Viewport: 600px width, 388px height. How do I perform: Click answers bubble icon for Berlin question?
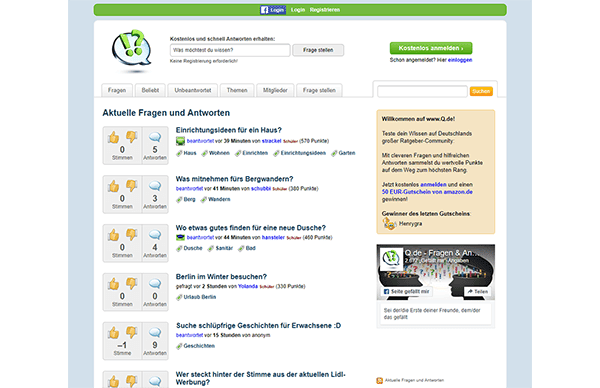click(155, 284)
